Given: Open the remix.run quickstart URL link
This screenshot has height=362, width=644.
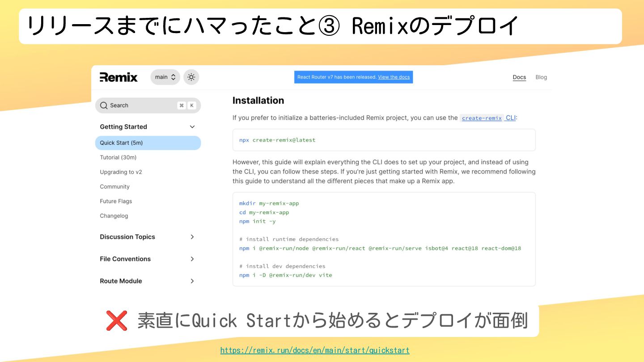Looking at the screenshot, I should click(315, 350).
